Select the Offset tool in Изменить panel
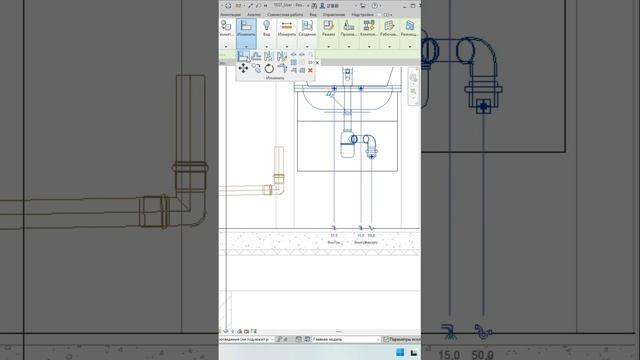The image size is (640, 360). 256,56
